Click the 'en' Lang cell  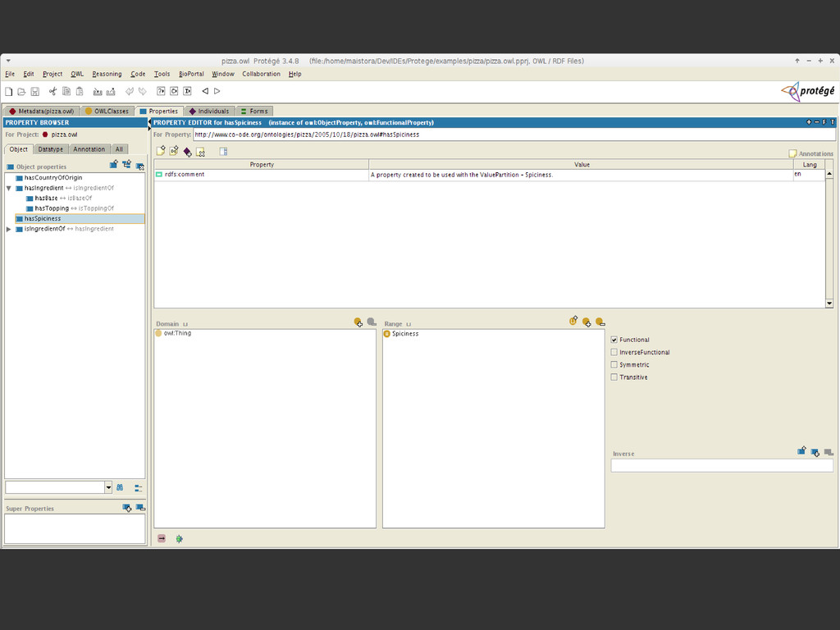[x=809, y=175]
